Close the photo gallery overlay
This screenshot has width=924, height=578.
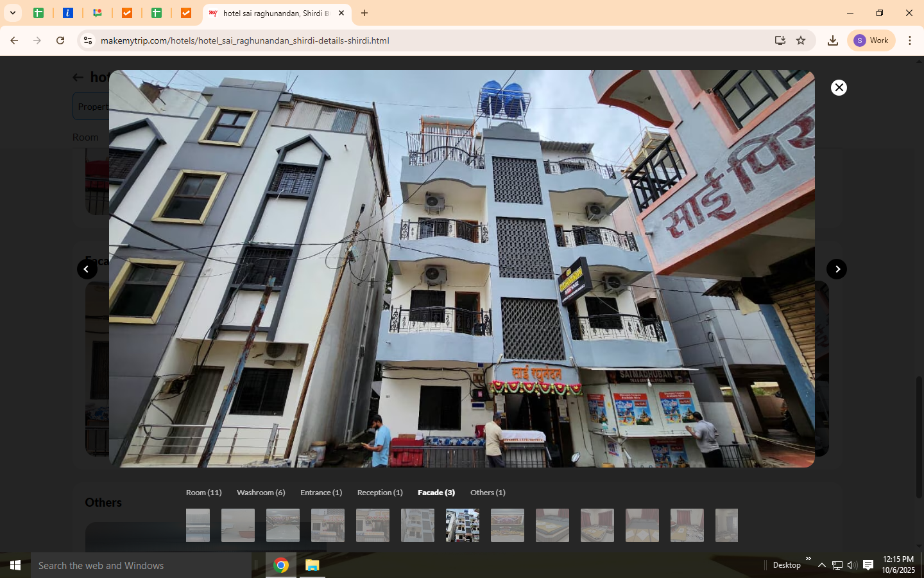pos(839,87)
